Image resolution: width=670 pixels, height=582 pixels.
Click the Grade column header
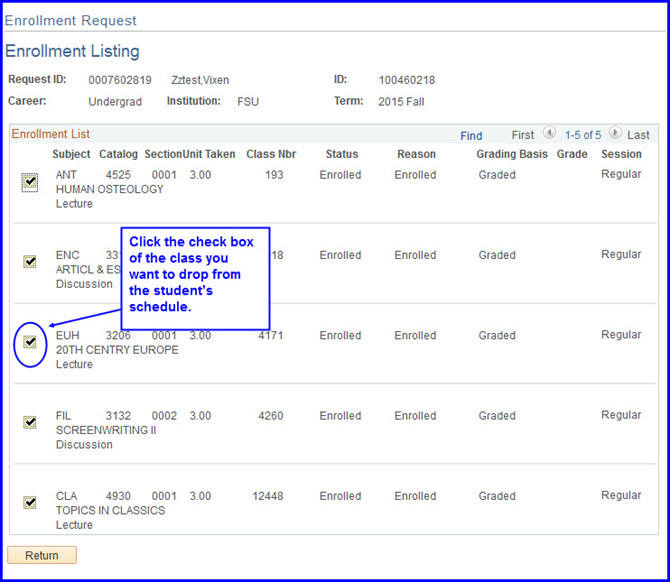pos(572,155)
